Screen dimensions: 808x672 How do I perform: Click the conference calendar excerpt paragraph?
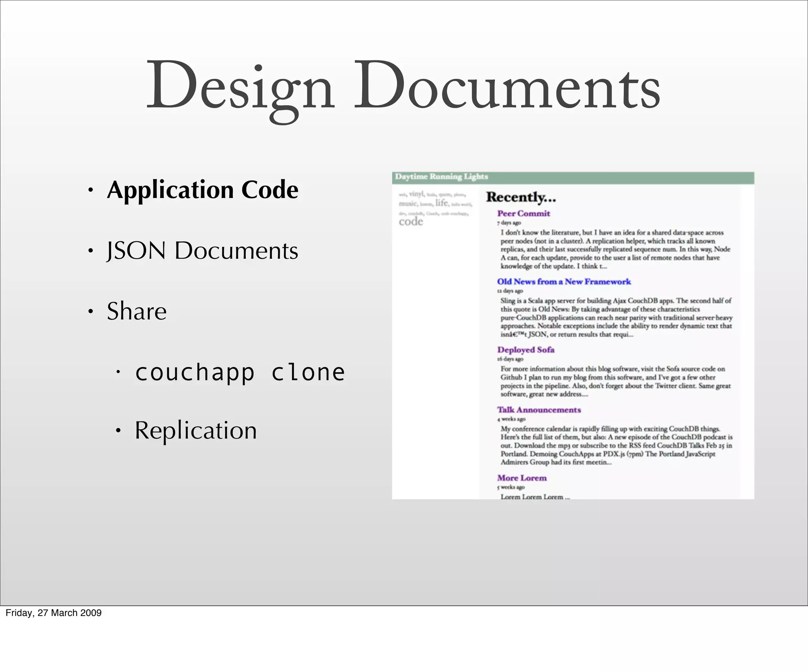point(617,445)
